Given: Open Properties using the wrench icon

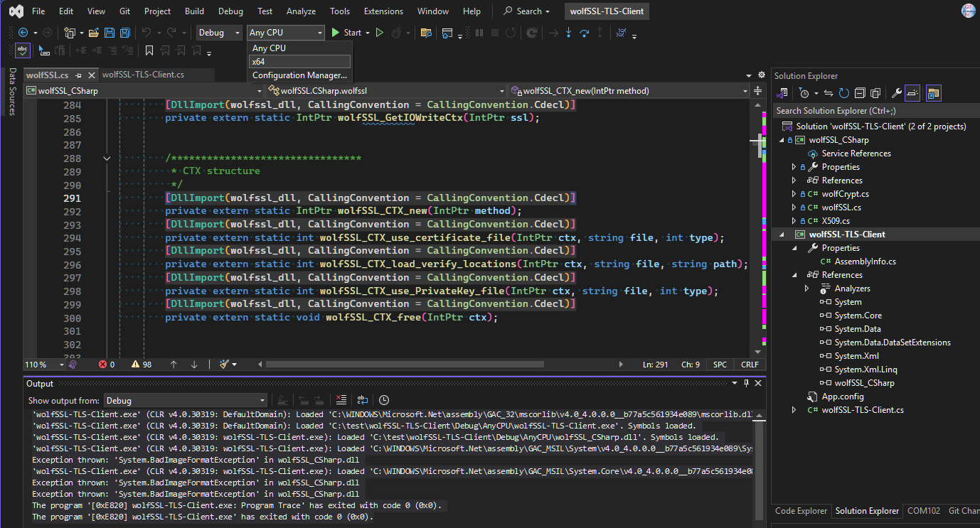Looking at the screenshot, I should (896, 93).
